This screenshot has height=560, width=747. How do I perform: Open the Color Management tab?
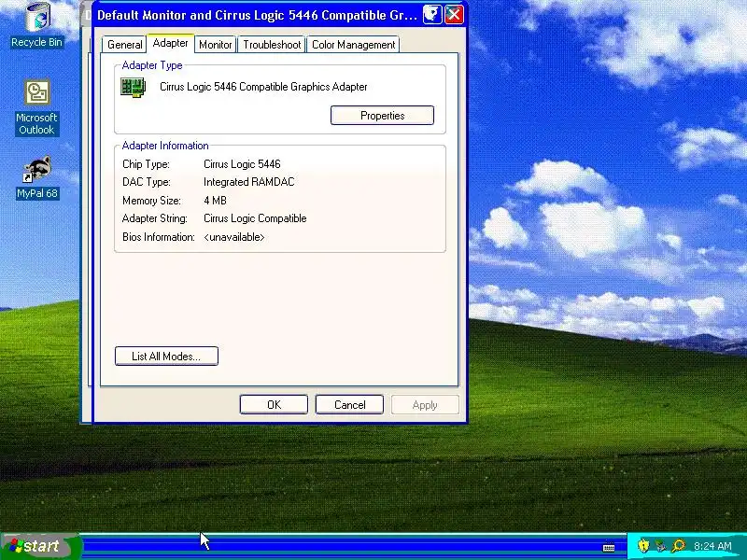[353, 45]
